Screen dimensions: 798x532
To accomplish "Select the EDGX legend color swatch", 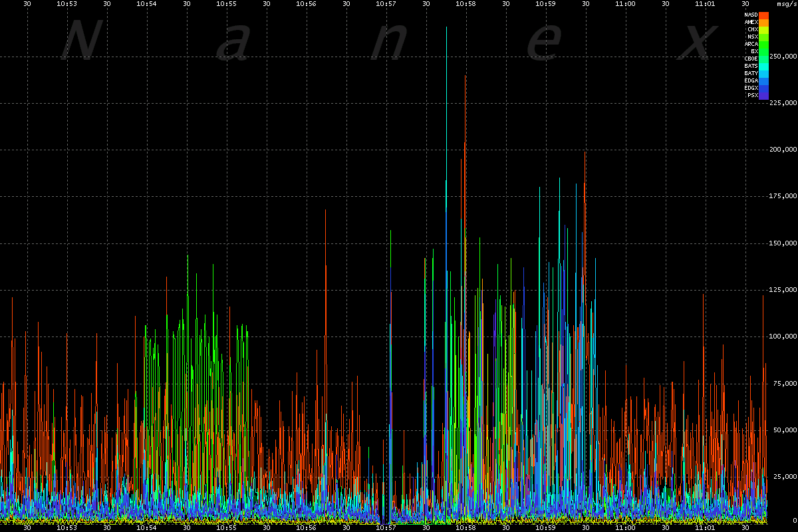I will tap(764, 88).
